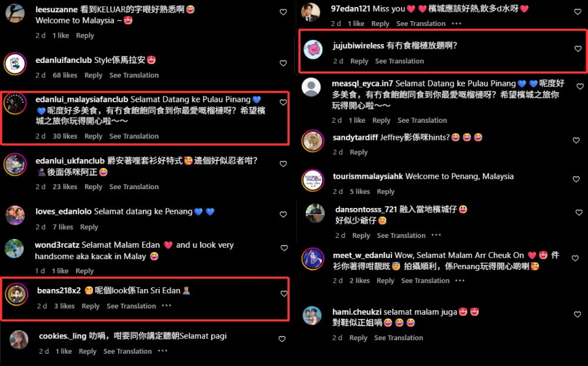Open the three-dot menu on beans218x2's comment
This screenshot has width=588, height=366.
[166, 305]
